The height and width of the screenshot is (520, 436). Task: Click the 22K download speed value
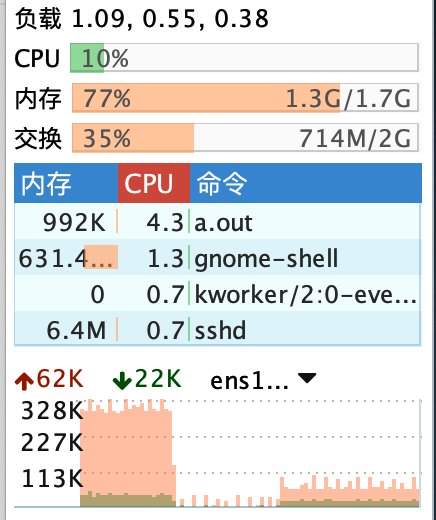click(158, 379)
